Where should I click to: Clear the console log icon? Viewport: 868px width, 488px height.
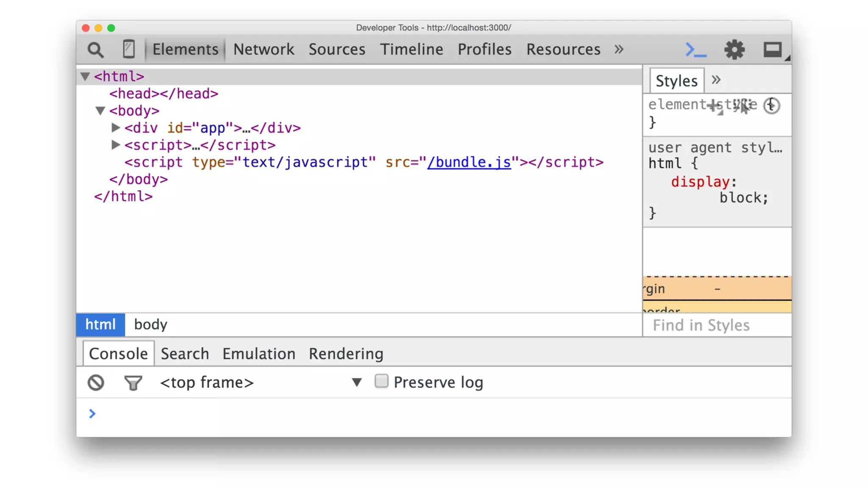[96, 383]
